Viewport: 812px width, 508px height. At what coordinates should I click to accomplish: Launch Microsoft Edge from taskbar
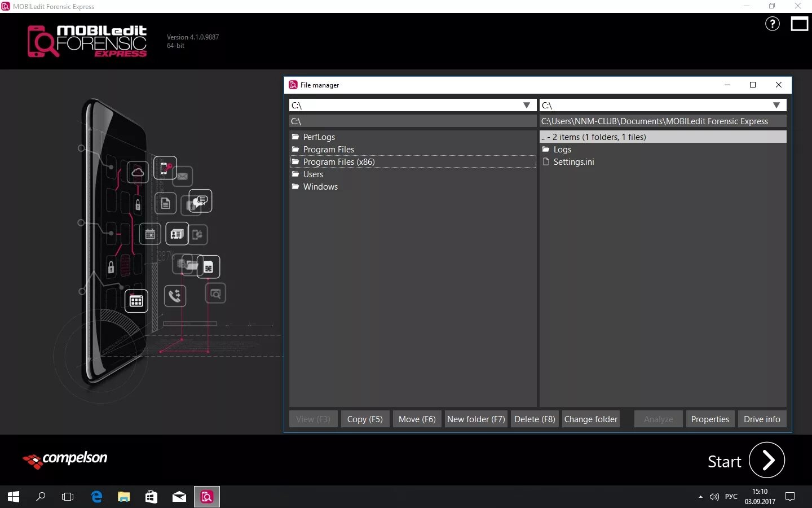point(96,497)
